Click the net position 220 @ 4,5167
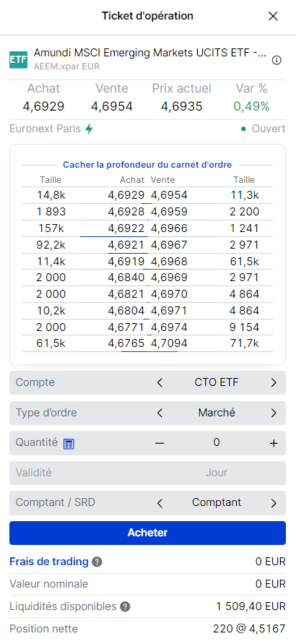This screenshot has width=296, height=644. click(x=249, y=629)
